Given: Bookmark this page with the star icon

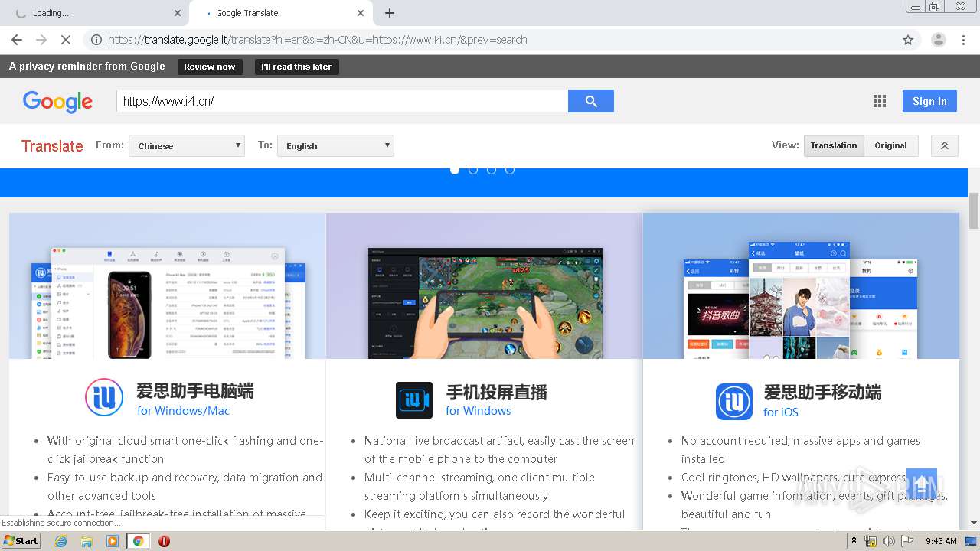Looking at the screenshot, I should [x=908, y=40].
